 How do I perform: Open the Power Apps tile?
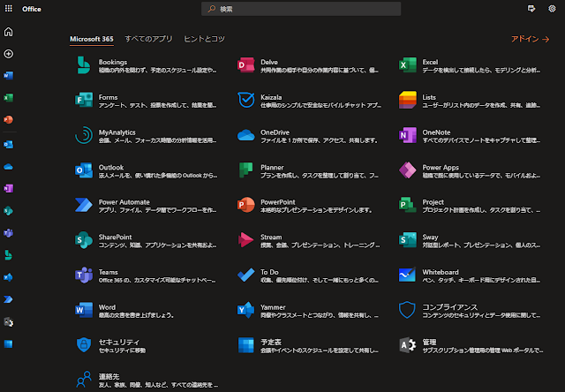point(470,170)
